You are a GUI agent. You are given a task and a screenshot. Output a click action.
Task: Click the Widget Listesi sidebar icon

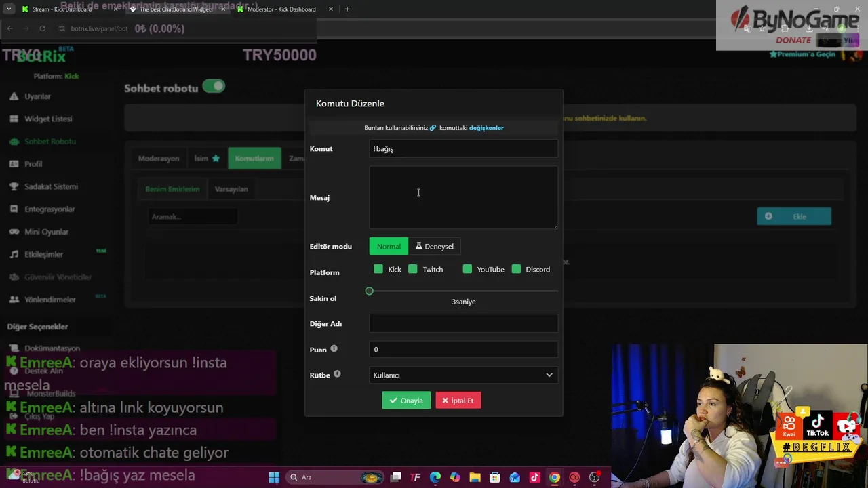point(14,119)
